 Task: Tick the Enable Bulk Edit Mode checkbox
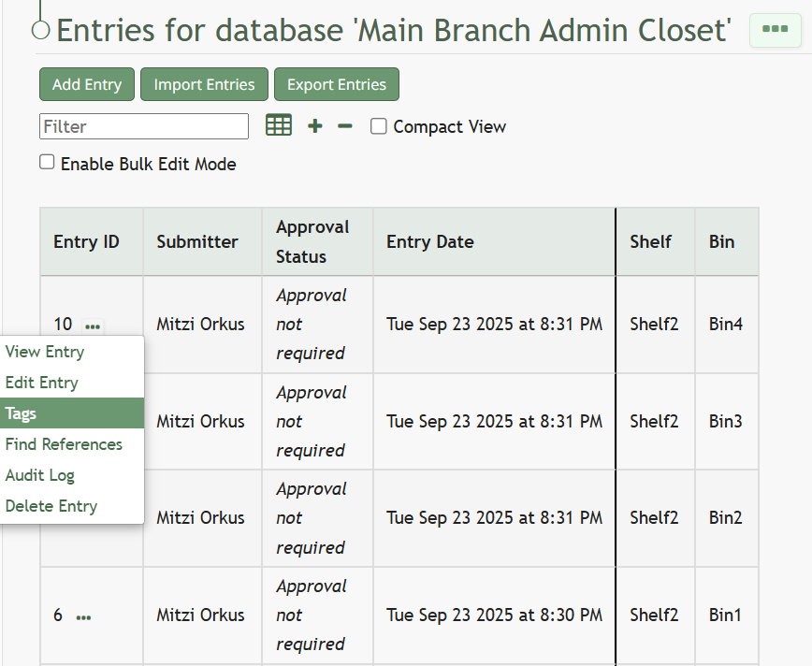click(x=47, y=162)
